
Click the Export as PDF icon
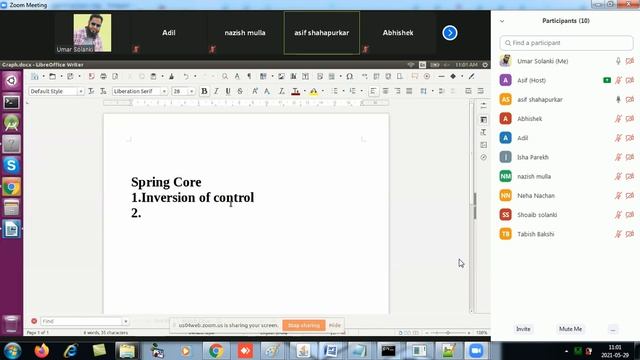(x=91, y=76)
